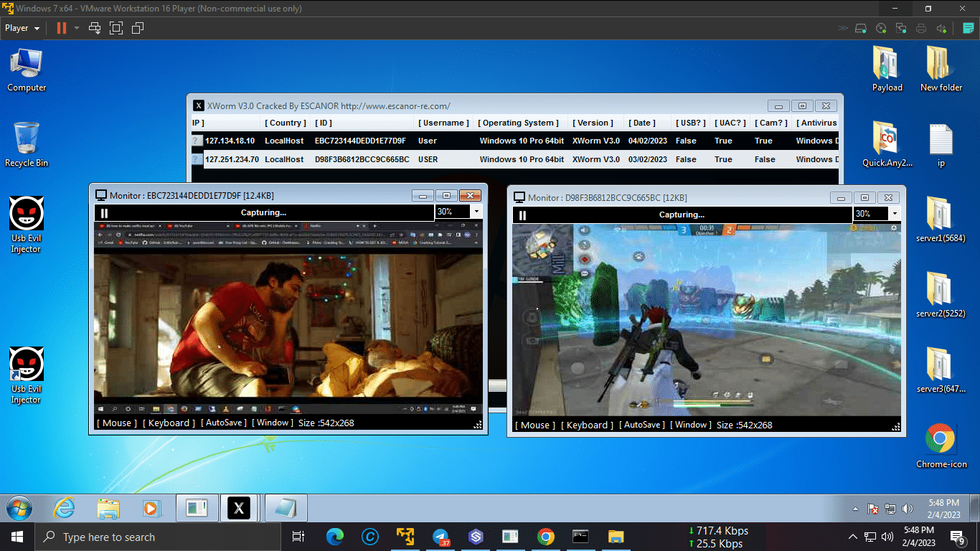The width and height of the screenshot is (980, 551).
Task: Toggle Mouse control on the EBC723144 monitor
Action: (116, 423)
